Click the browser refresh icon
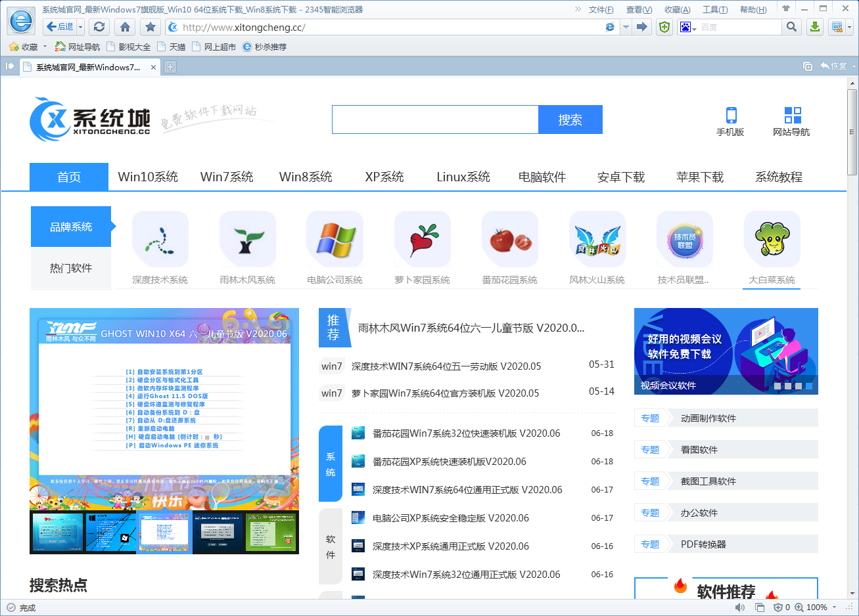The width and height of the screenshot is (859, 616). (99, 27)
